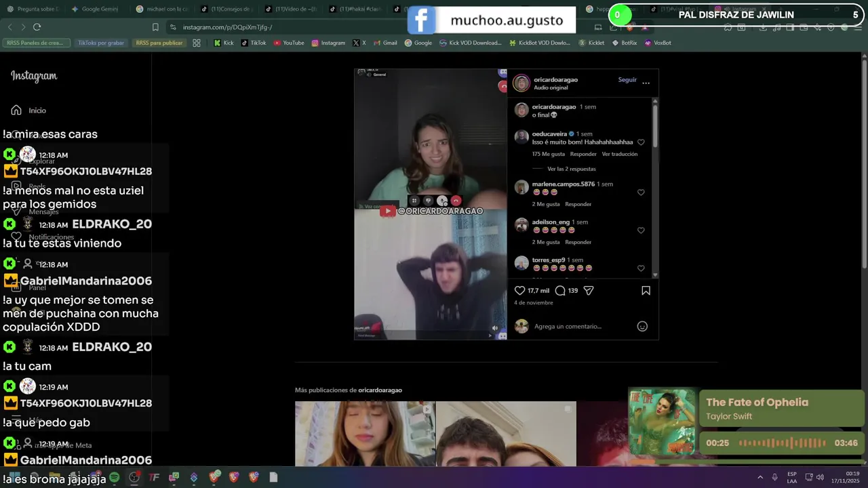Open comments via speech bubble icon
This screenshot has height=488, width=868.
point(560,291)
